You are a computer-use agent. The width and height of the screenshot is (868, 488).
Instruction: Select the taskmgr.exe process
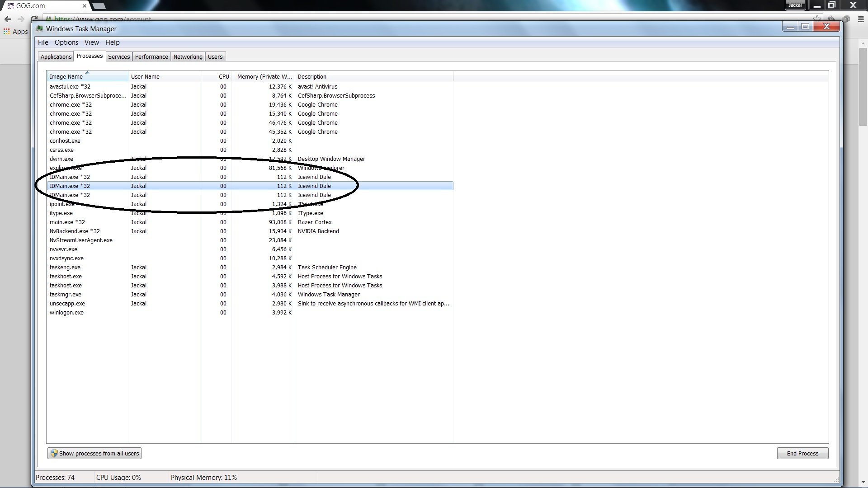(x=250, y=295)
